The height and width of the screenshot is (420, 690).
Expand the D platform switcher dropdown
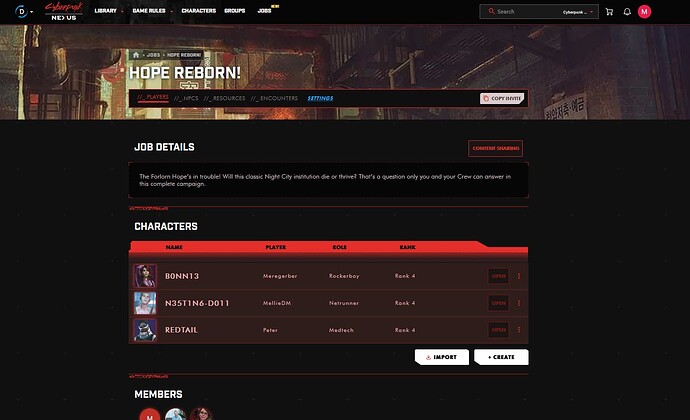pos(24,11)
